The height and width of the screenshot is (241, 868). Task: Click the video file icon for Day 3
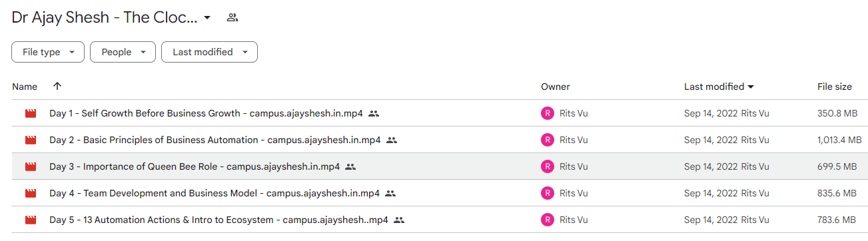click(30, 166)
